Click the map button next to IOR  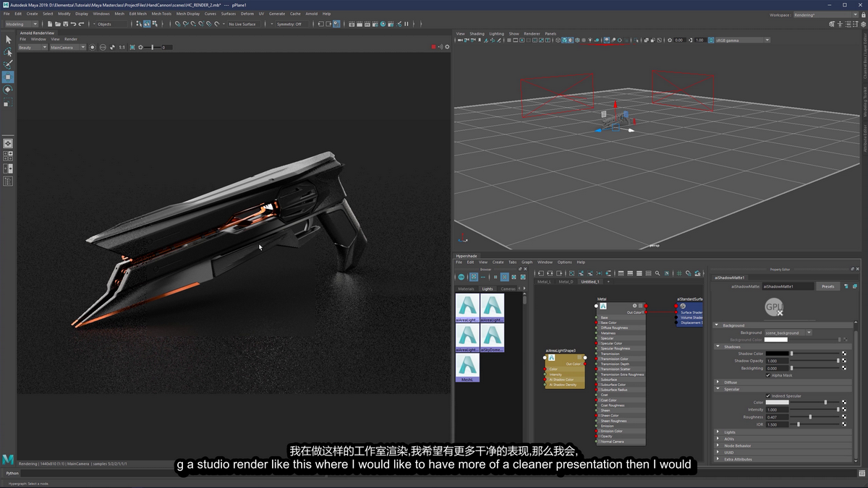[x=843, y=424]
